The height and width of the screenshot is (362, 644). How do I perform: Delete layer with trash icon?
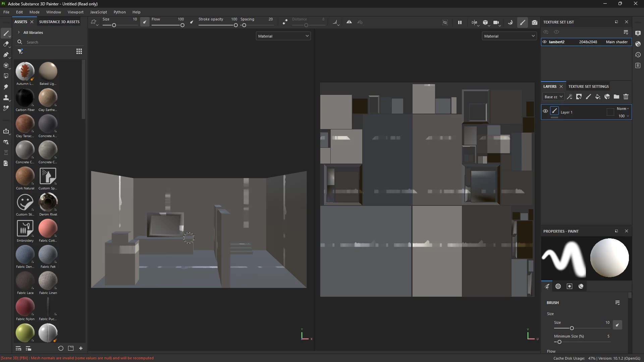pos(626,97)
